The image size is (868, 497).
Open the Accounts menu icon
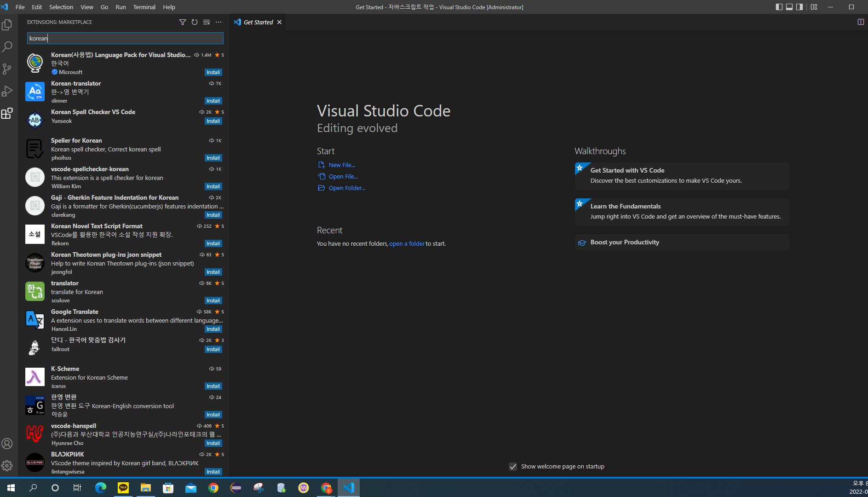coord(7,444)
